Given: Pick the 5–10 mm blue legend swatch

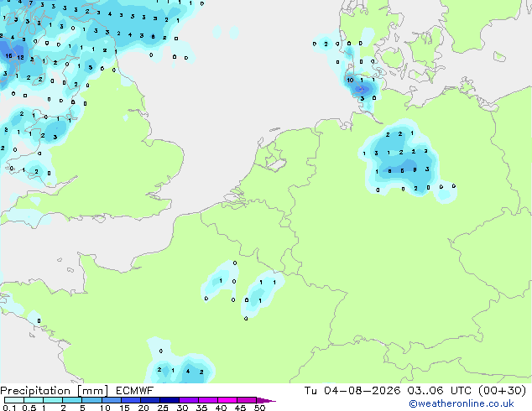Looking at the screenshot, I should pyautogui.click(x=91, y=400).
